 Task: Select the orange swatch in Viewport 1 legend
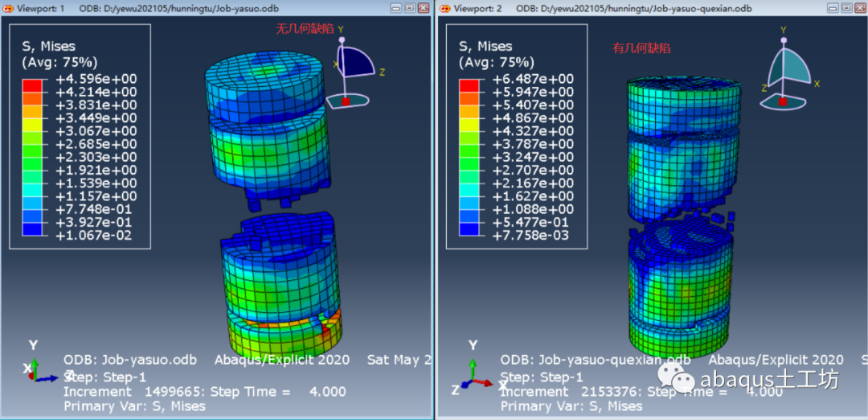click(x=31, y=98)
